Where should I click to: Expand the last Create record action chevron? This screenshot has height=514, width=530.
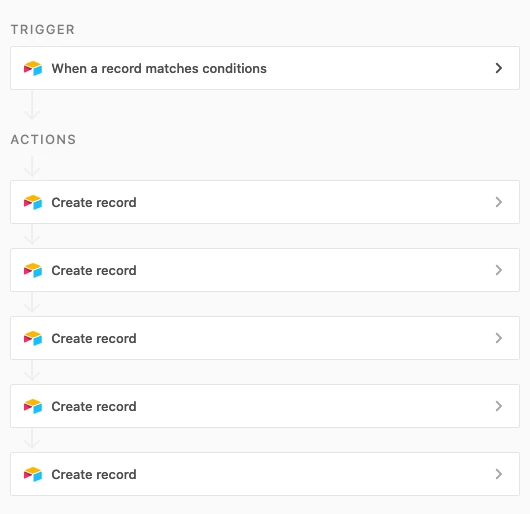(499, 474)
